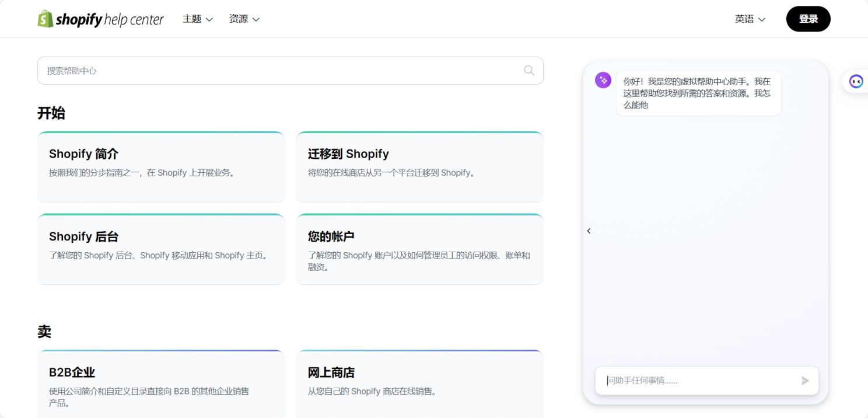Expand the 主题 dropdown menu

coord(198,19)
